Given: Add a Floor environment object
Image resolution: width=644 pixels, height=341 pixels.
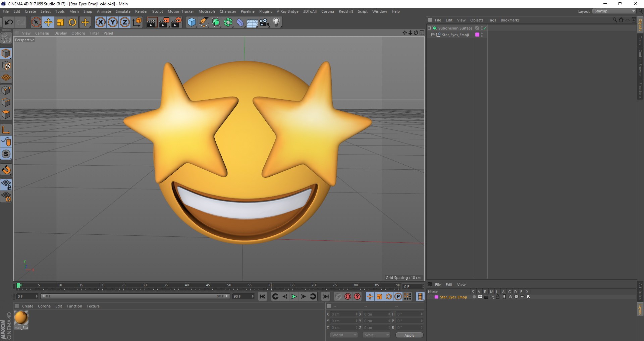Looking at the screenshot, I should pyautogui.click(x=252, y=22).
